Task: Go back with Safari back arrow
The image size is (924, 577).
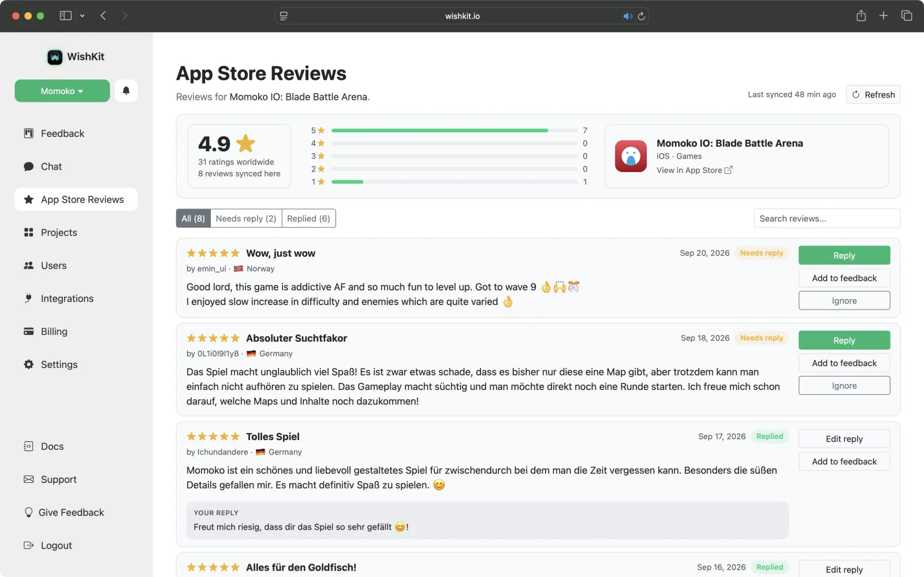Action: (103, 16)
